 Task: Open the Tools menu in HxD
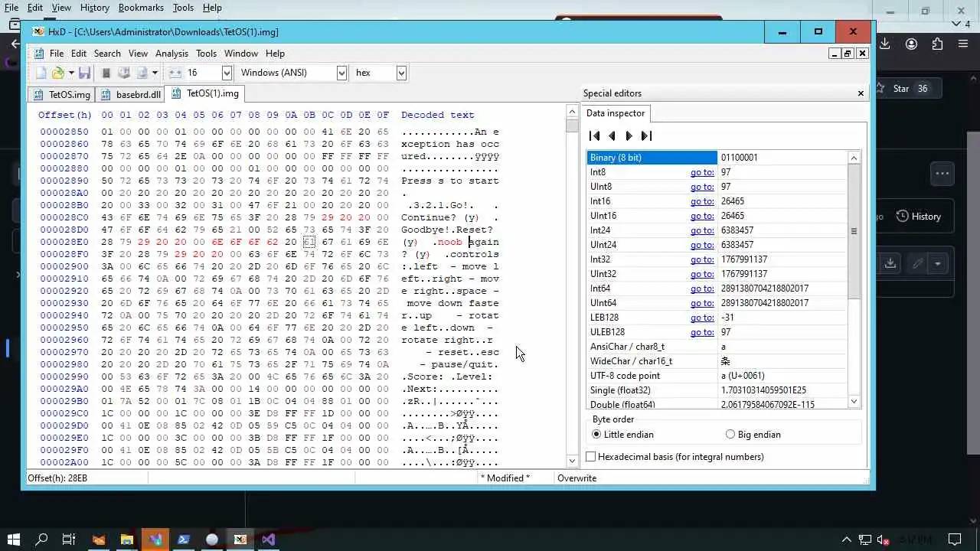coord(206,54)
